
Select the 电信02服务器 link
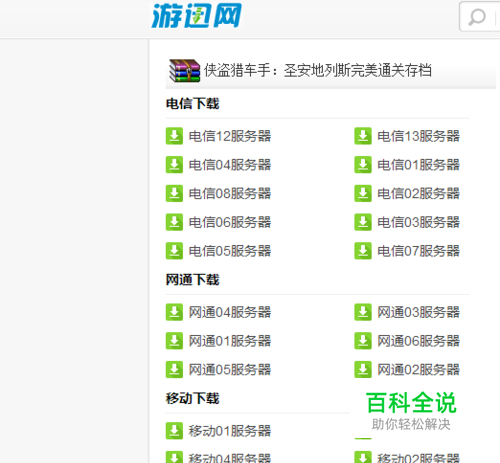(419, 193)
